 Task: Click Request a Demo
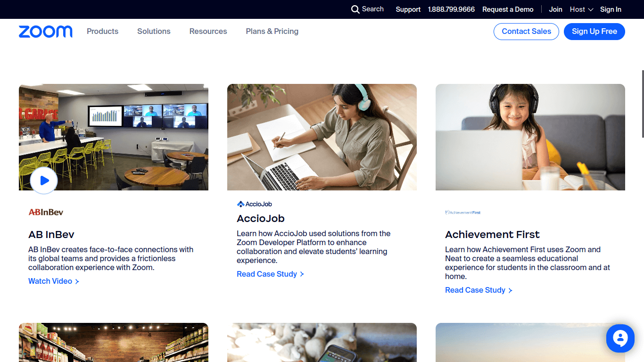click(508, 9)
